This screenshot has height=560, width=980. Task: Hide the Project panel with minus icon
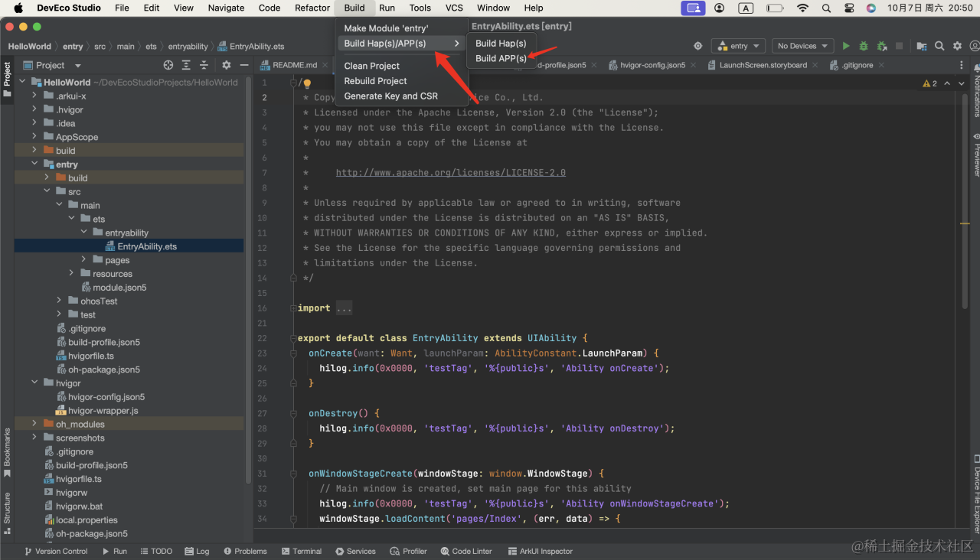tap(243, 65)
